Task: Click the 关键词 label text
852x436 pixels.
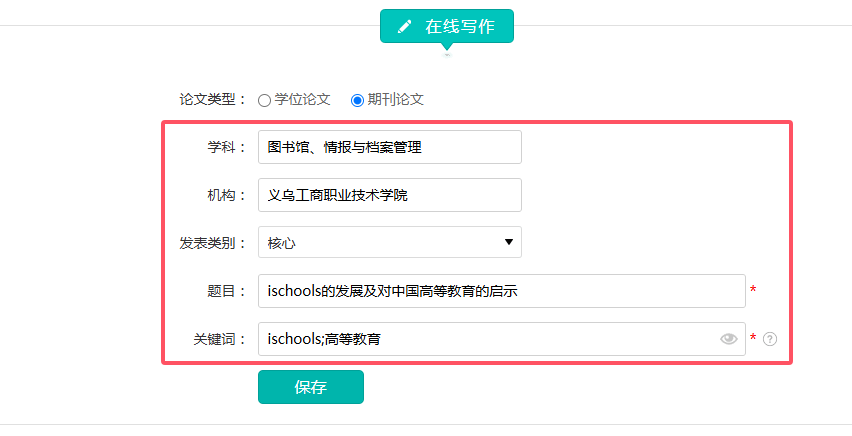Action: [x=220, y=339]
